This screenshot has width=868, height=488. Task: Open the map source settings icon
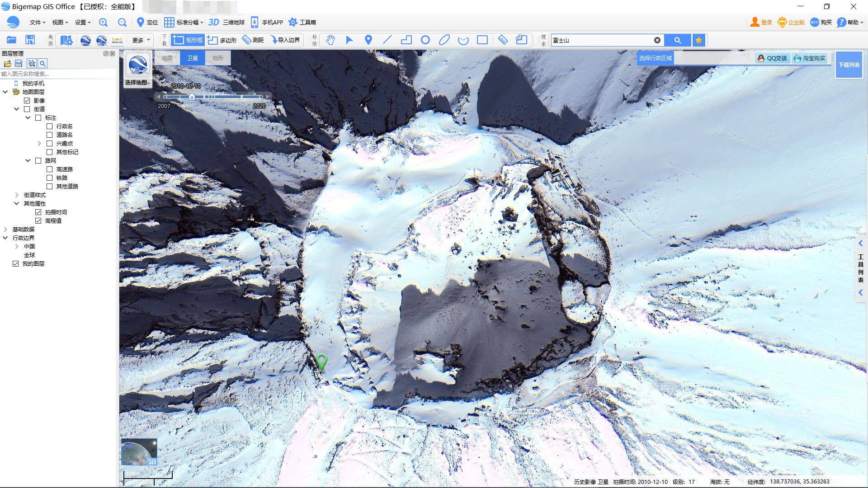66,40
